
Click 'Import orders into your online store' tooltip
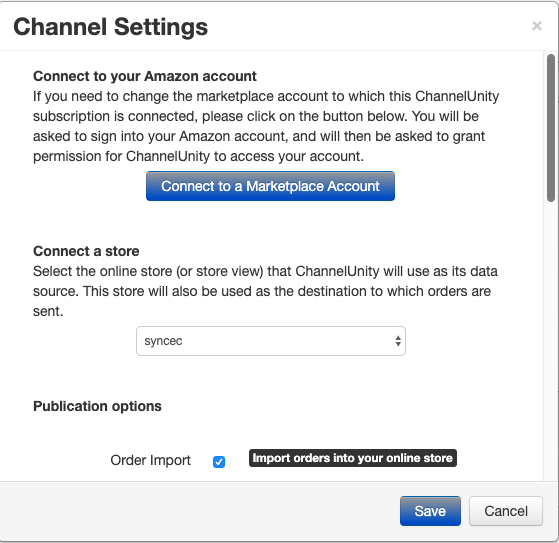pyautogui.click(x=353, y=458)
